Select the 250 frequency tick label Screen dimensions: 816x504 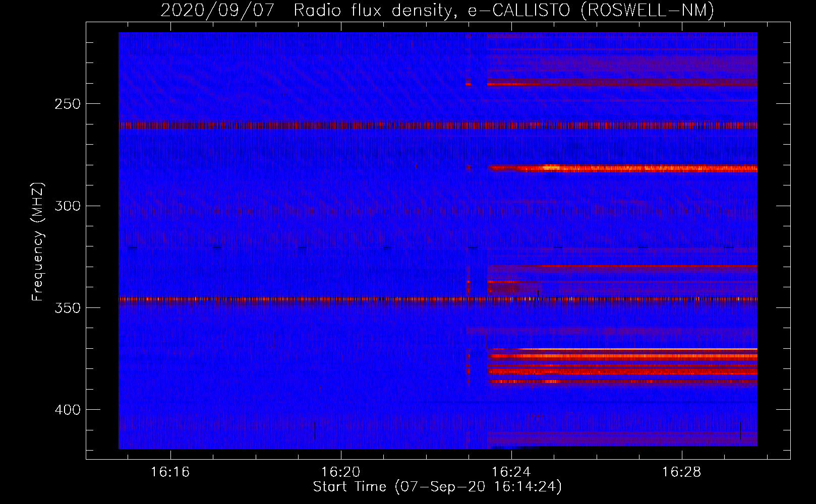click(x=67, y=104)
